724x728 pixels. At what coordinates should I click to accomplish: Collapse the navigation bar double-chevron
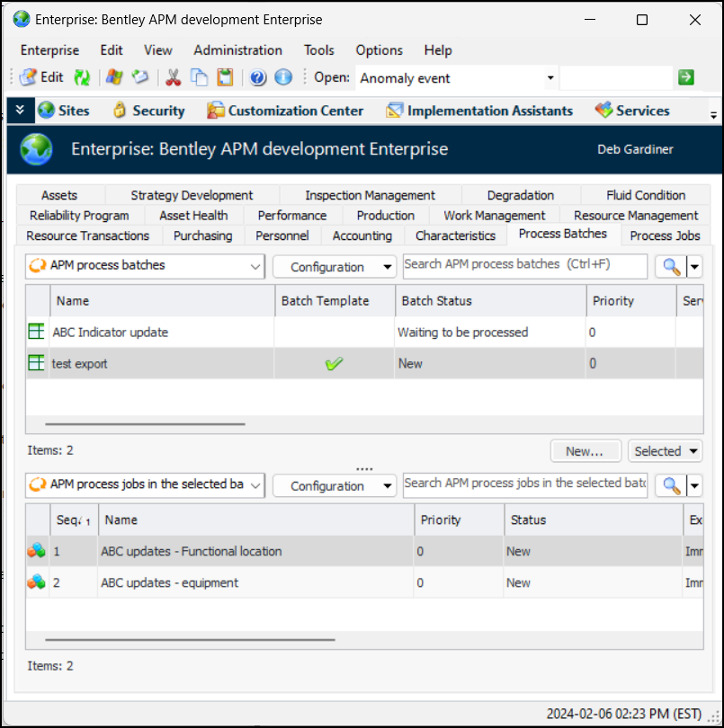click(20, 110)
